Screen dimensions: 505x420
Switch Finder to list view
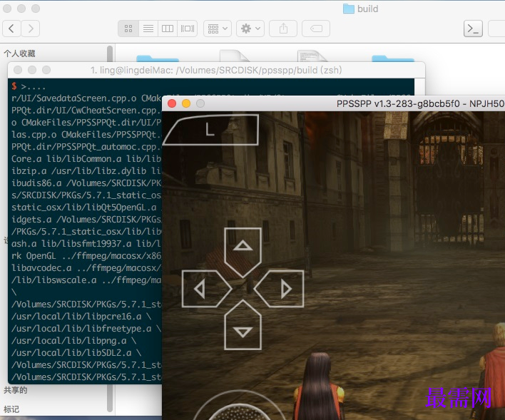(x=148, y=29)
